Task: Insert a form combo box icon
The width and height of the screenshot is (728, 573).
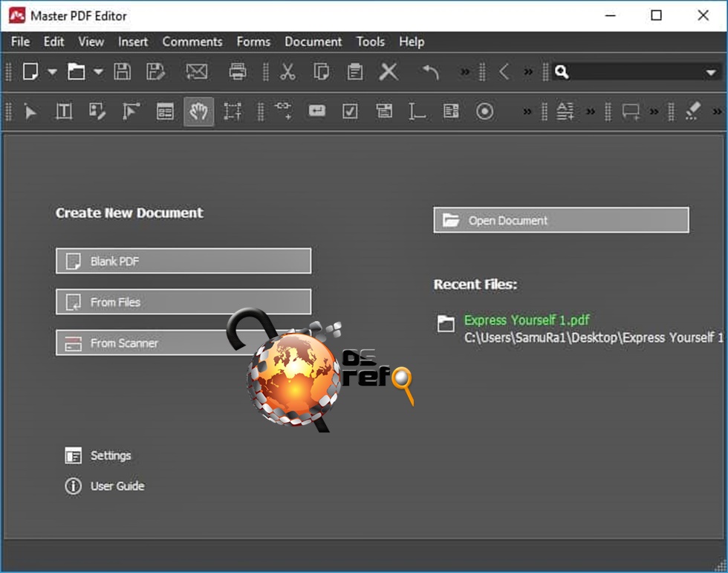Action: pos(384,111)
